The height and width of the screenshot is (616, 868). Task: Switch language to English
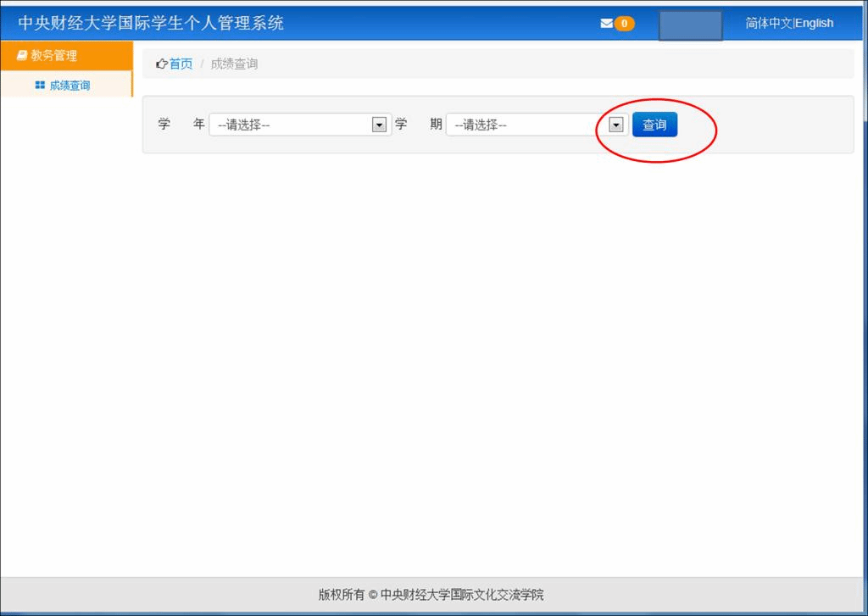click(815, 24)
